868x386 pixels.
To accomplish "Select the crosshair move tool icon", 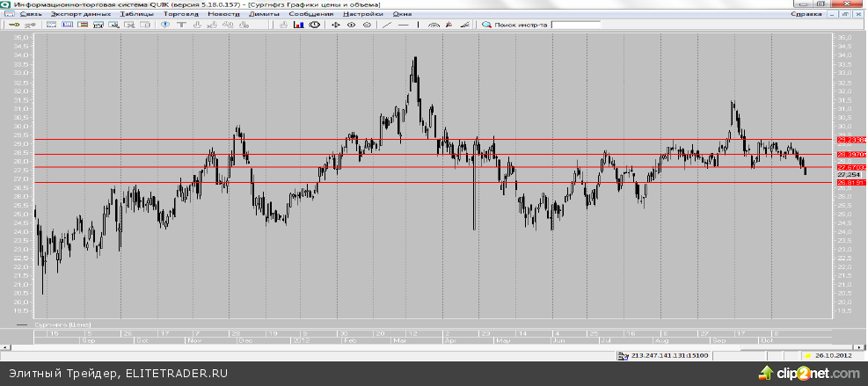I will (335, 25).
